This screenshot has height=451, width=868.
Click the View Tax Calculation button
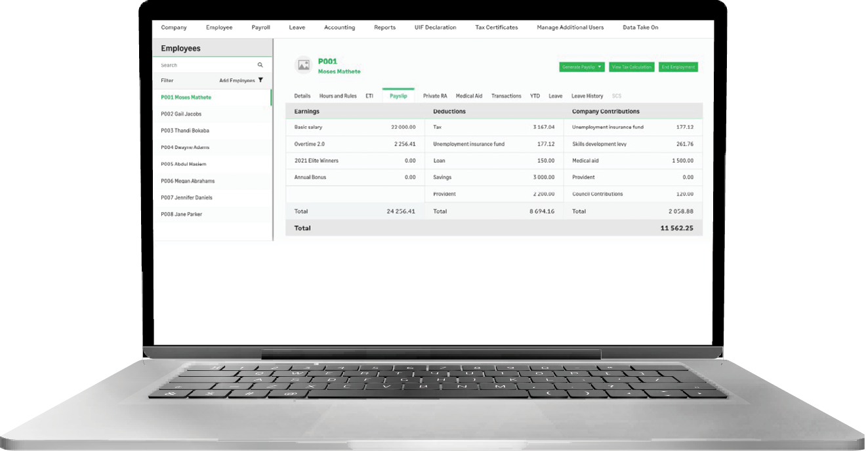630,66
